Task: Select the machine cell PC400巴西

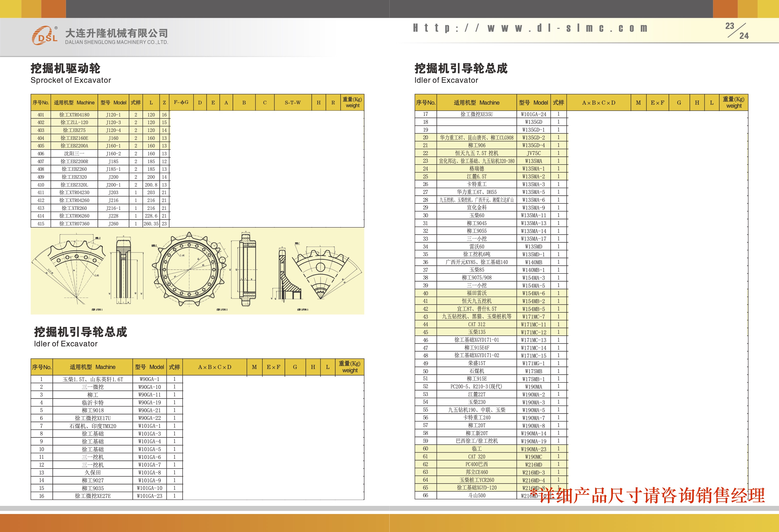Action: click(x=477, y=464)
